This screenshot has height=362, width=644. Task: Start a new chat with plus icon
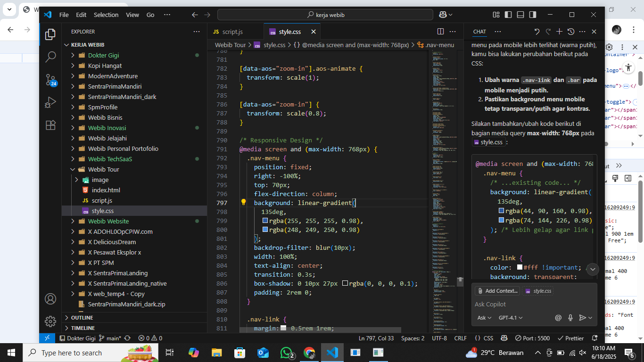(559, 32)
